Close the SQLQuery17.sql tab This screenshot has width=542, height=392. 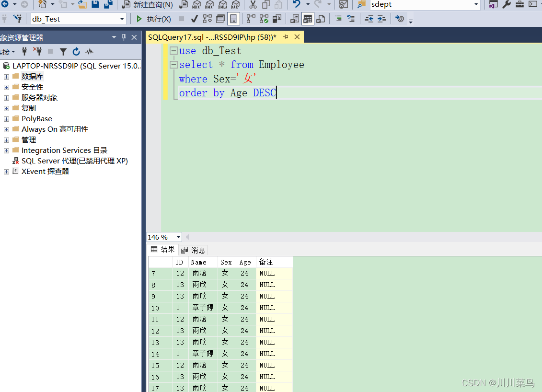pyautogui.click(x=297, y=36)
